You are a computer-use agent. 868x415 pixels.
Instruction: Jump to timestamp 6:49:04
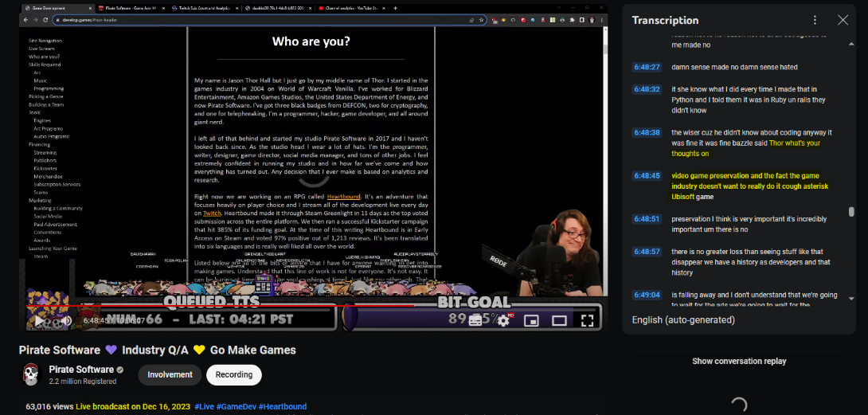tap(647, 295)
